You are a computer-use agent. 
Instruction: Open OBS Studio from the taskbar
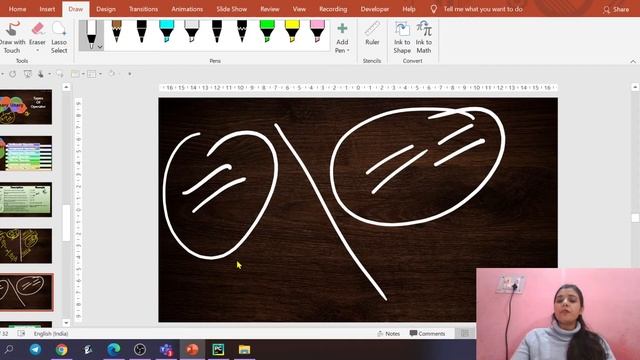point(140,349)
